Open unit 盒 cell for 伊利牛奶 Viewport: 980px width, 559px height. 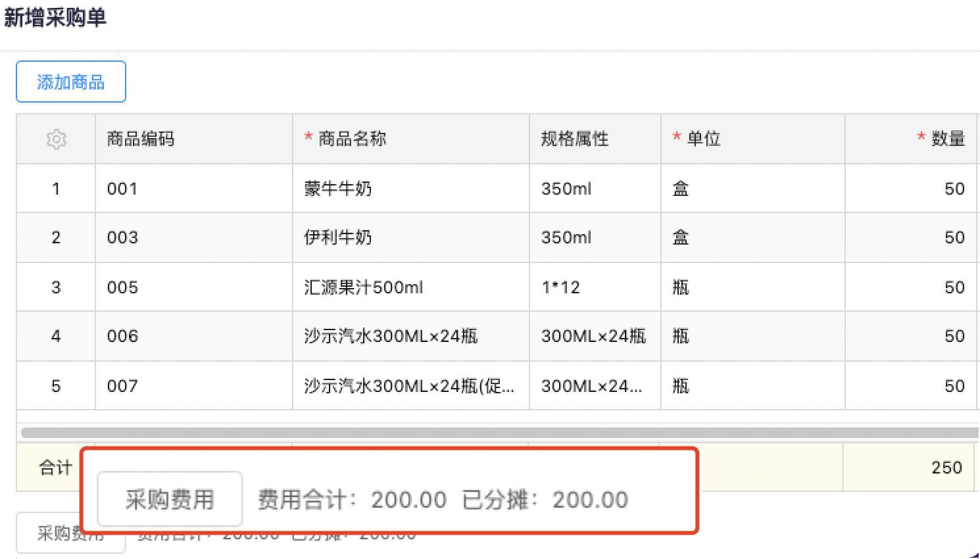(681, 237)
